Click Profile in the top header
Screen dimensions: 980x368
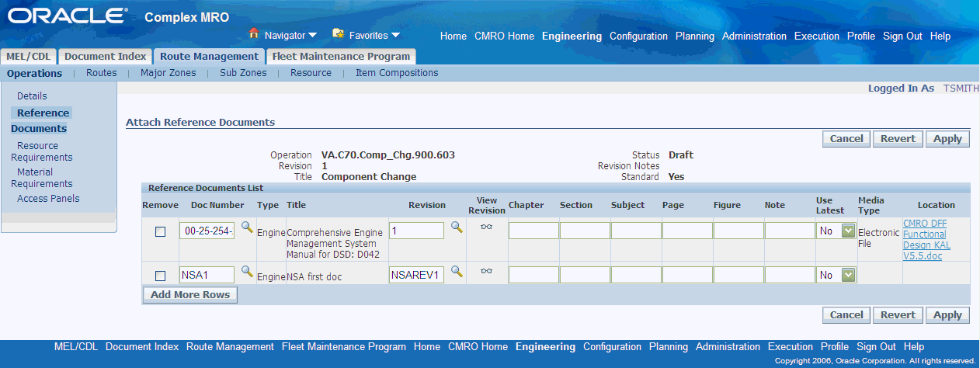tap(861, 36)
